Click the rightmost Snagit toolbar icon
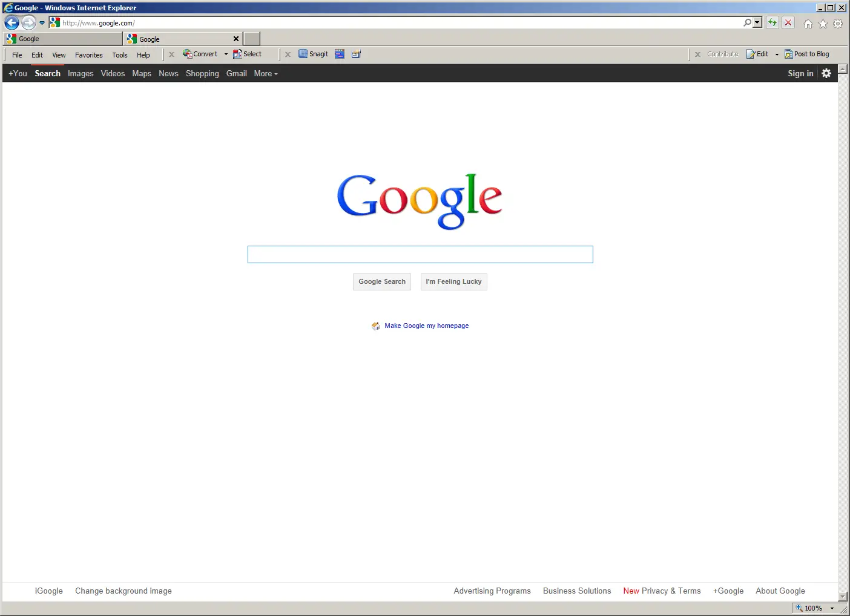 [x=356, y=54]
